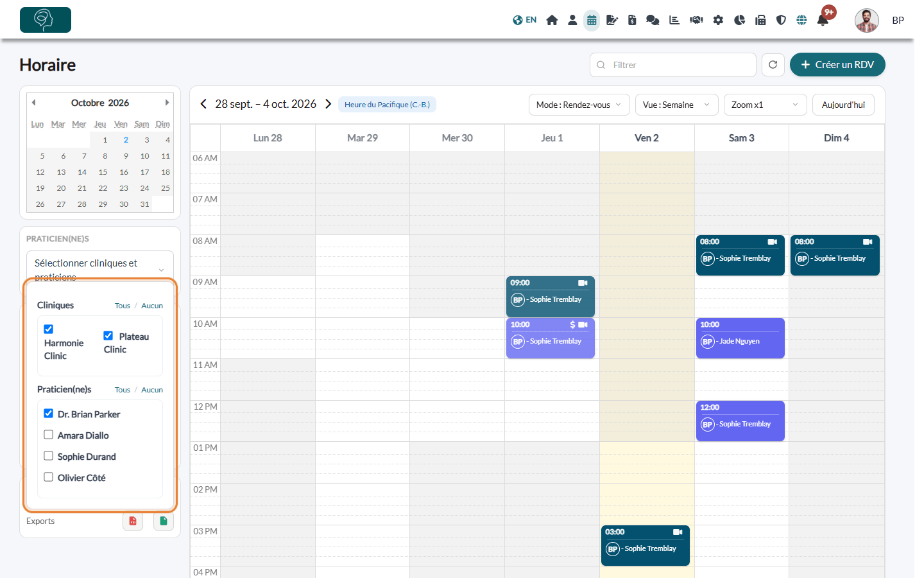Open the cash register icon
Viewport: 924px width, 578px height.
pos(760,20)
